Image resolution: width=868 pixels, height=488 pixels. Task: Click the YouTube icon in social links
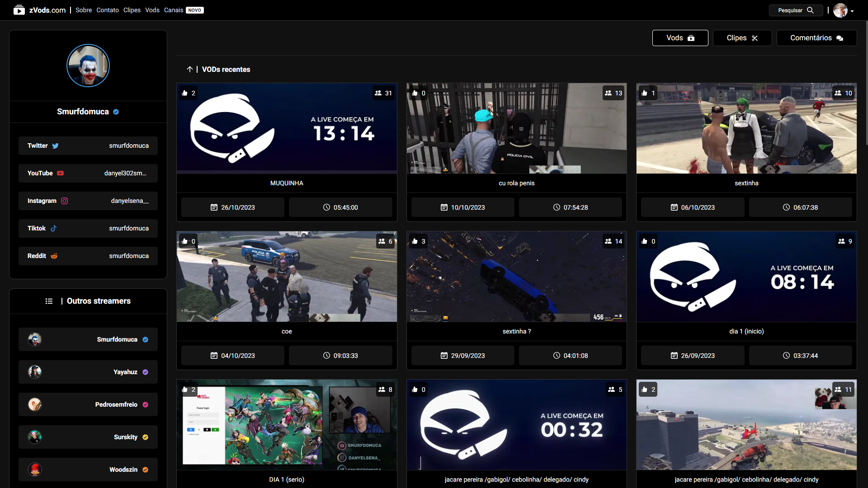(x=61, y=174)
